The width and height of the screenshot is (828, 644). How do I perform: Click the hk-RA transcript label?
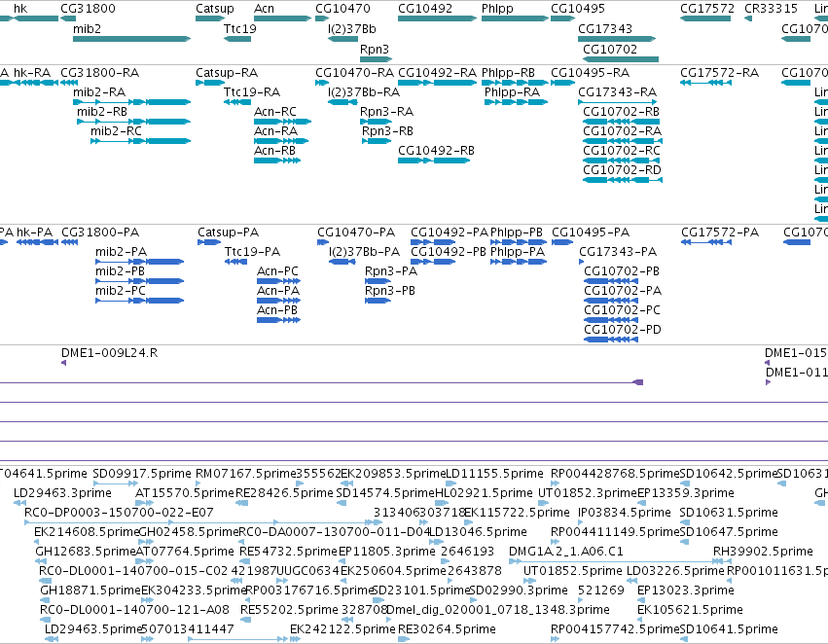(x=32, y=73)
